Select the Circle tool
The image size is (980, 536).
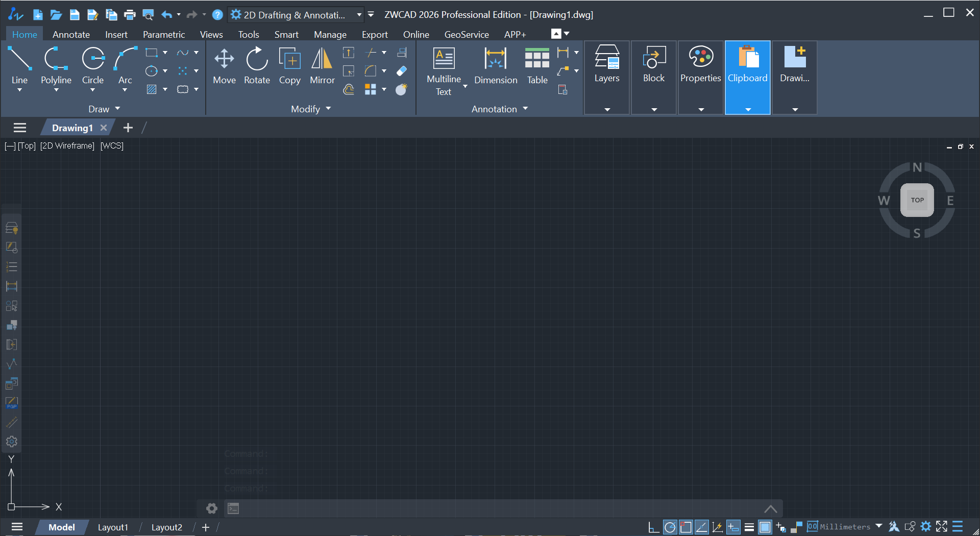coord(93,65)
